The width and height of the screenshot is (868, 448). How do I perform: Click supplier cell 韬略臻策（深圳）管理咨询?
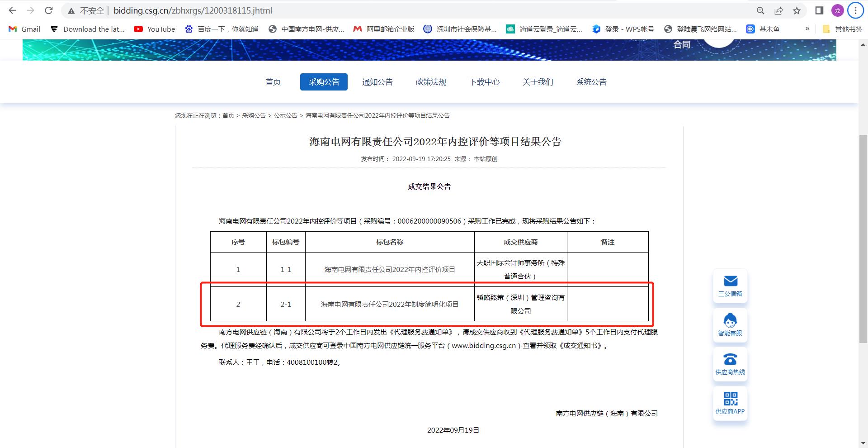521,304
